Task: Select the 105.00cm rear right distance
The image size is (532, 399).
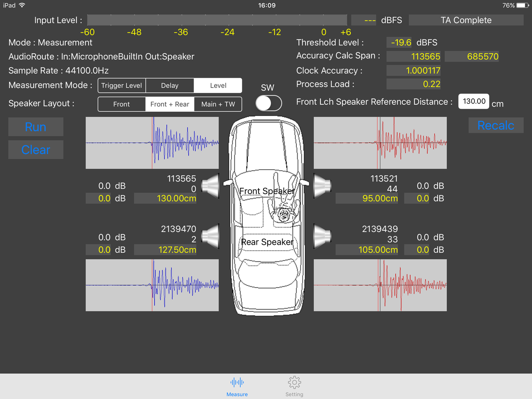Action: point(367,250)
